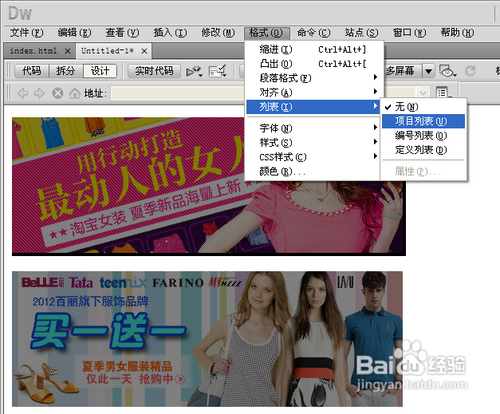500x414 pixels.
Task: Select 项目列表(U) in the submenu
Action: 423,121
